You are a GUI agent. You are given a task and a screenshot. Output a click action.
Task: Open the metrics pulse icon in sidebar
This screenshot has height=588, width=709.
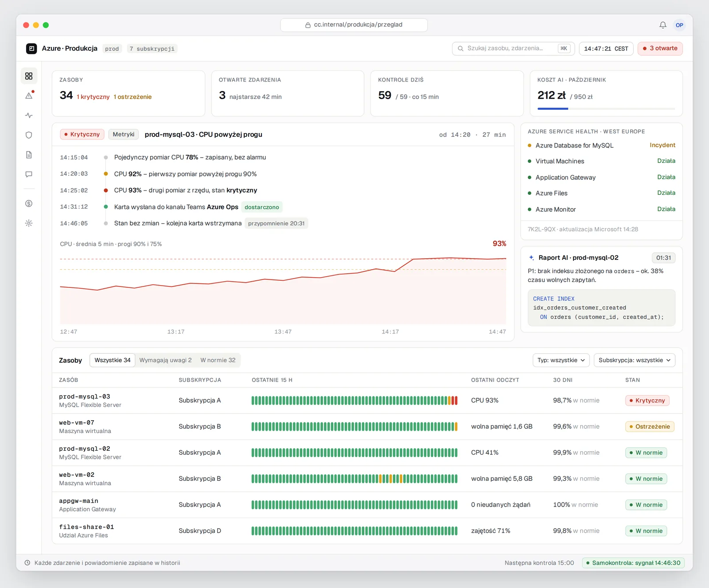tap(29, 116)
